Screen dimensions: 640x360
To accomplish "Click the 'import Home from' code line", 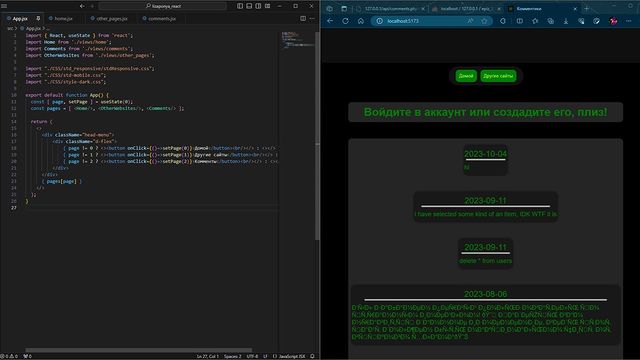I will [68, 42].
